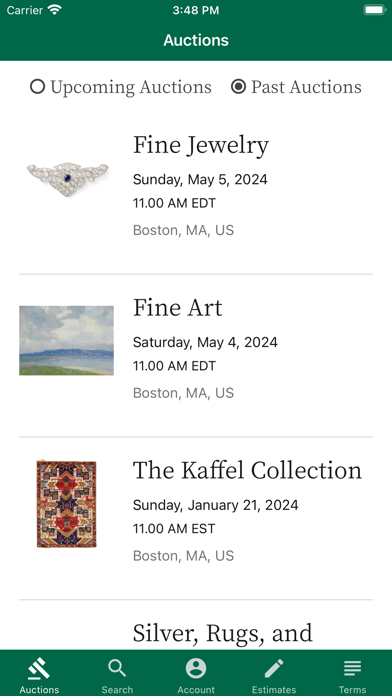This screenshot has height=696, width=392.
Task: Open the Account person icon
Action: [x=196, y=668]
